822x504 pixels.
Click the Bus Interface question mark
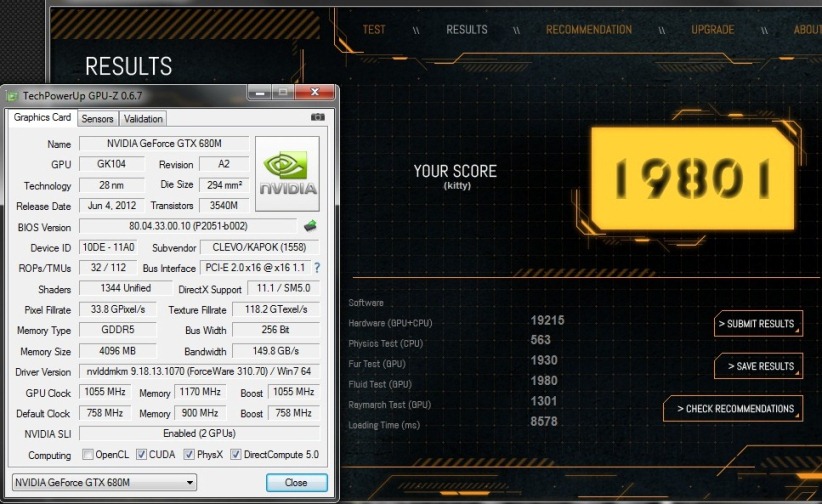pos(317,267)
